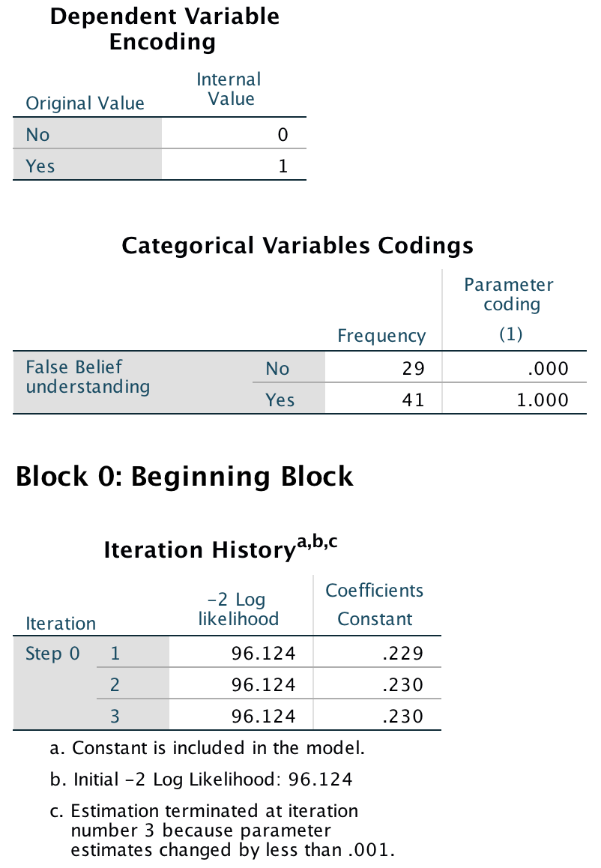Click the Dependent Variable Encoding table title
The image size is (601, 868).
pyautogui.click(x=164, y=29)
